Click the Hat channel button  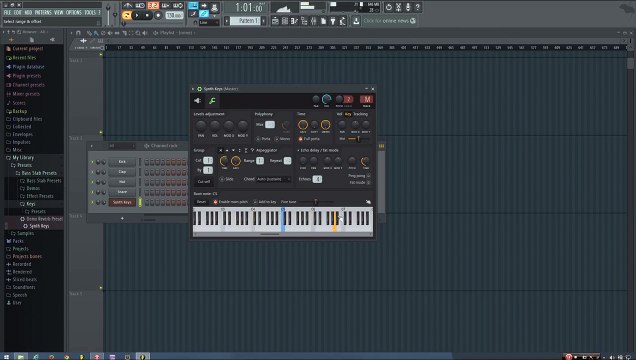point(122,182)
